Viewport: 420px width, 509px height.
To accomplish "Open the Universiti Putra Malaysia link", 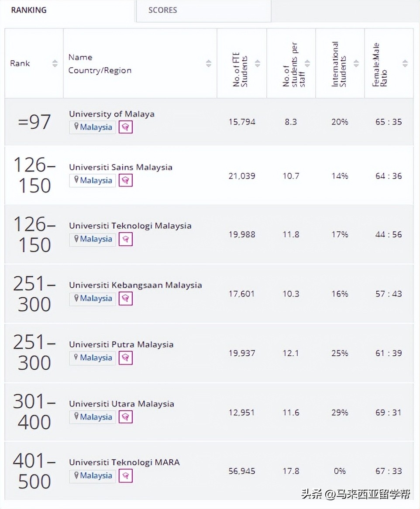I will pyautogui.click(x=121, y=344).
